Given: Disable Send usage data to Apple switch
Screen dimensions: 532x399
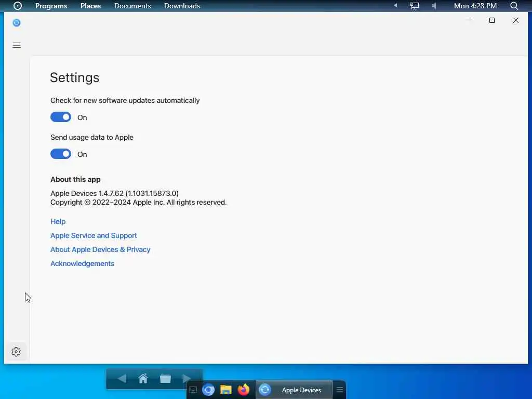Looking at the screenshot, I should click(61, 154).
